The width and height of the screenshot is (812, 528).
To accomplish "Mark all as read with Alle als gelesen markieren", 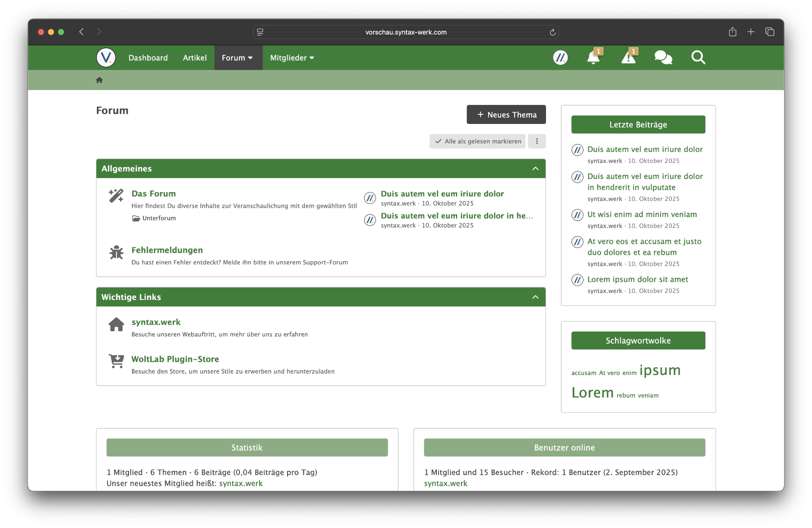I will pyautogui.click(x=477, y=141).
